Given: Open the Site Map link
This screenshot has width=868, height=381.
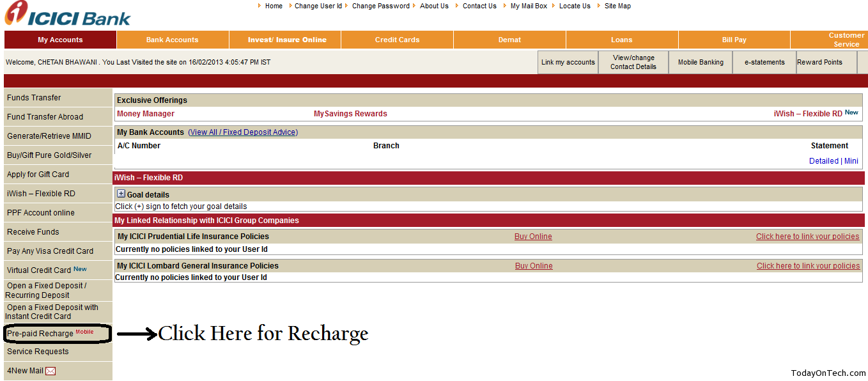Looking at the screenshot, I should click(617, 6).
